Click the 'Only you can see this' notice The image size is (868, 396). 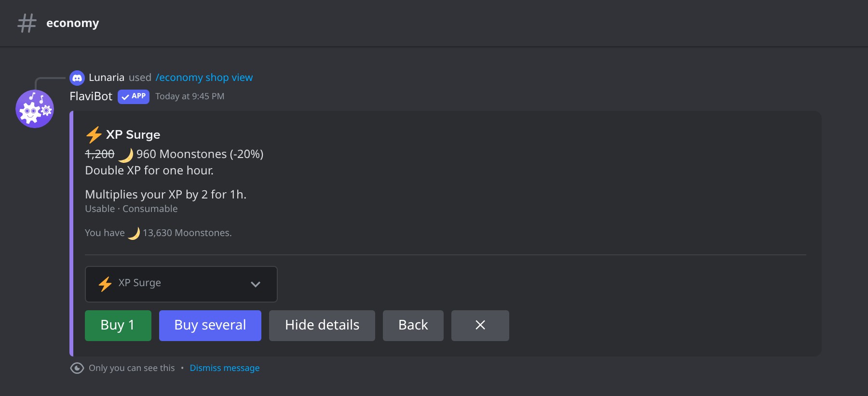pos(132,368)
